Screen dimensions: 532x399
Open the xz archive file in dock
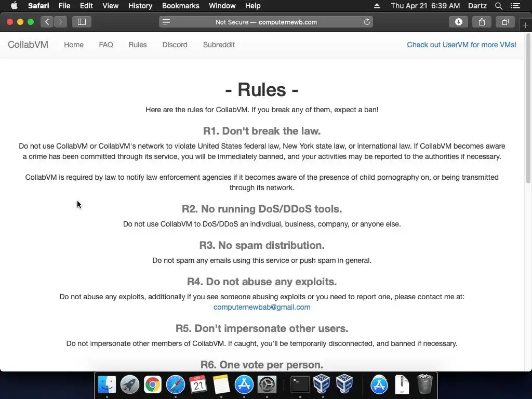tap(402, 385)
